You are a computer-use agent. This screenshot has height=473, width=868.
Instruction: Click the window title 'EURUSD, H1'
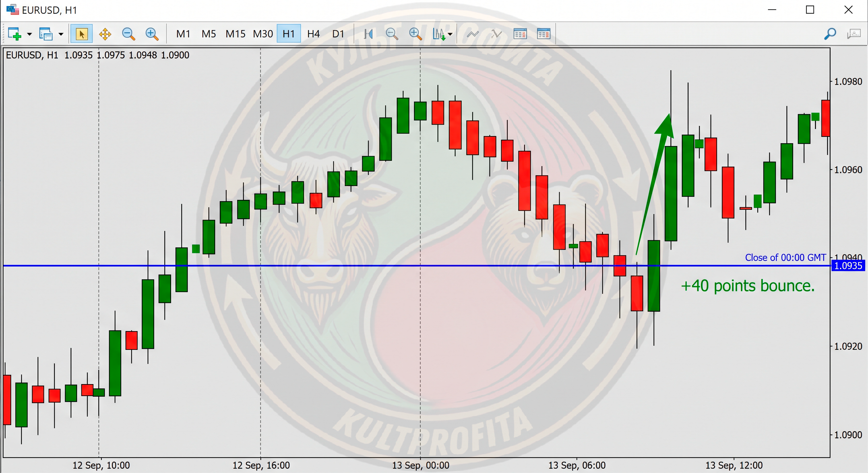pos(50,10)
